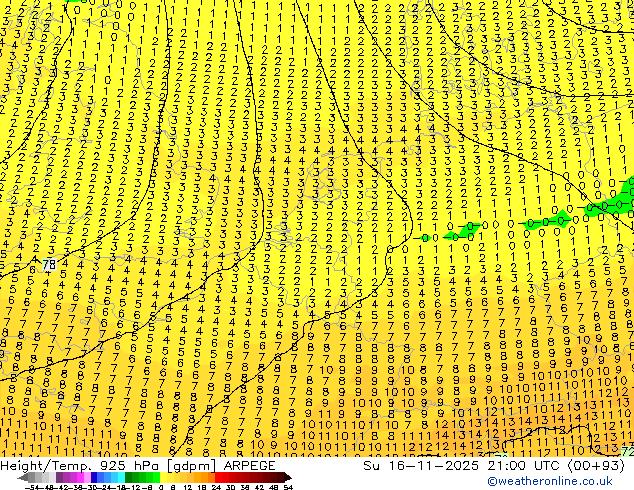
Task: Click the 'Su 16-11-2025 21:00 UTC (00+93)' timestamp
Action: point(494,465)
